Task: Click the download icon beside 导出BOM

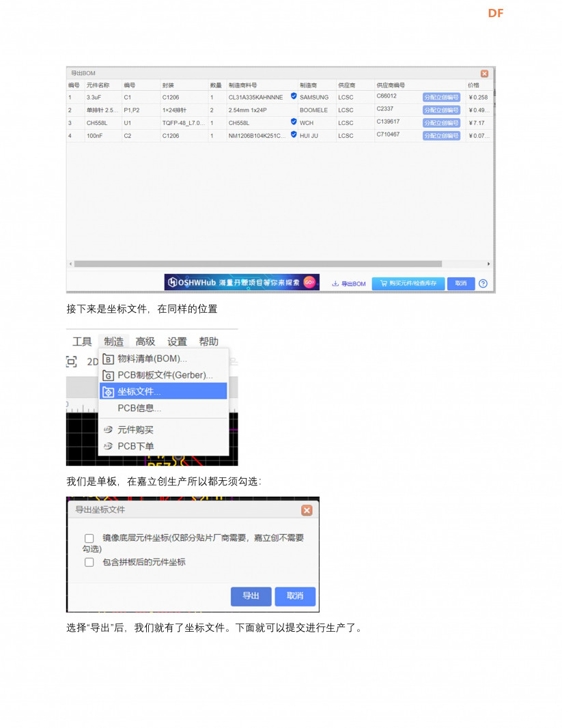Action: pyautogui.click(x=335, y=283)
